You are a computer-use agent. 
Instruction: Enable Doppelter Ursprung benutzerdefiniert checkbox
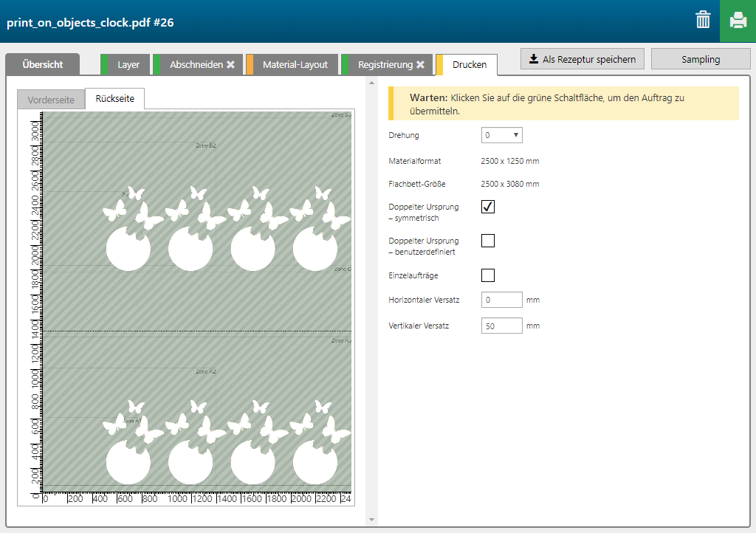pyautogui.click(x=487, y=241)
